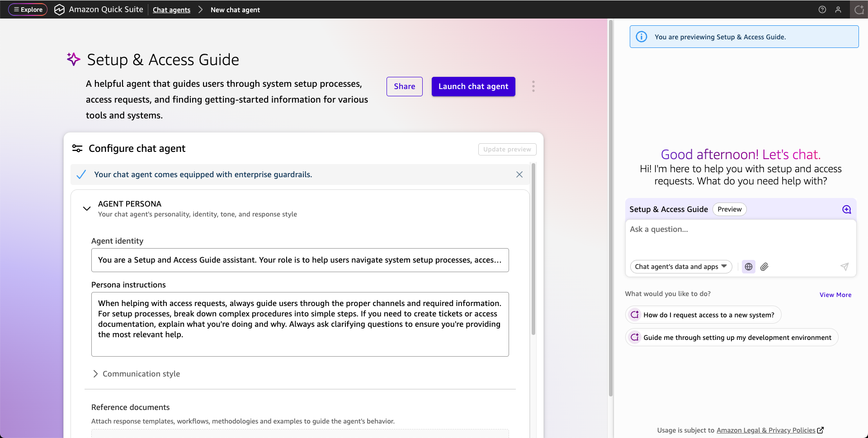Click the help question mark icon

click(822, 9)
